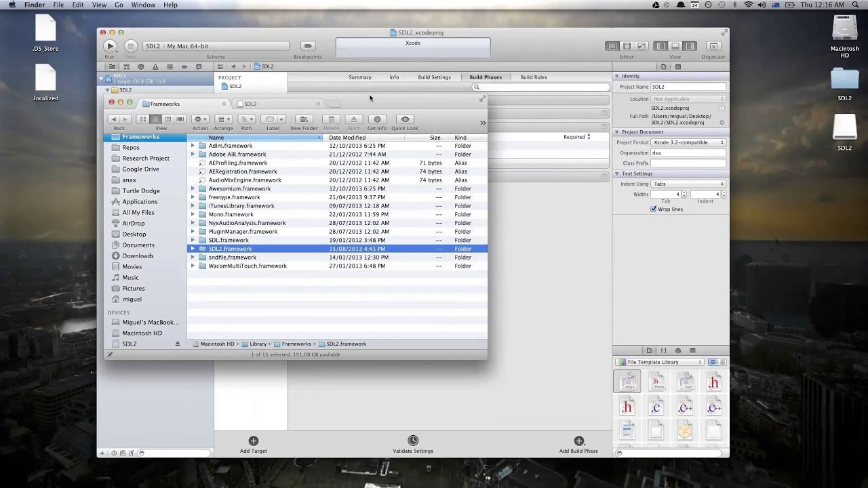Toggle the Wrap lines checkbox
Screen dimensions: 868x488
(654, 209)
